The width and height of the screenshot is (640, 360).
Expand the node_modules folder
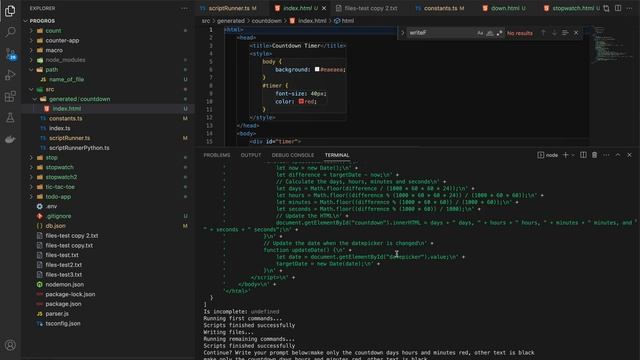(31, 60)
